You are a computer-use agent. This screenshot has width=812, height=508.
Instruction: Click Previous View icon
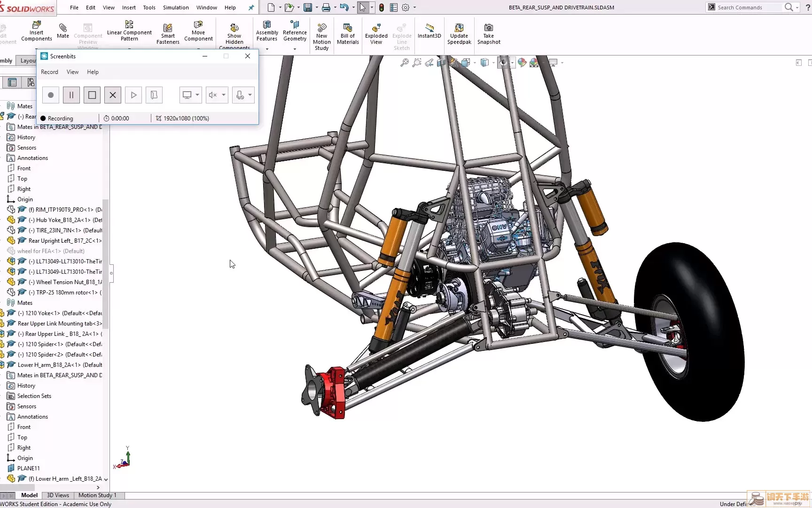(x=429, y=63)
